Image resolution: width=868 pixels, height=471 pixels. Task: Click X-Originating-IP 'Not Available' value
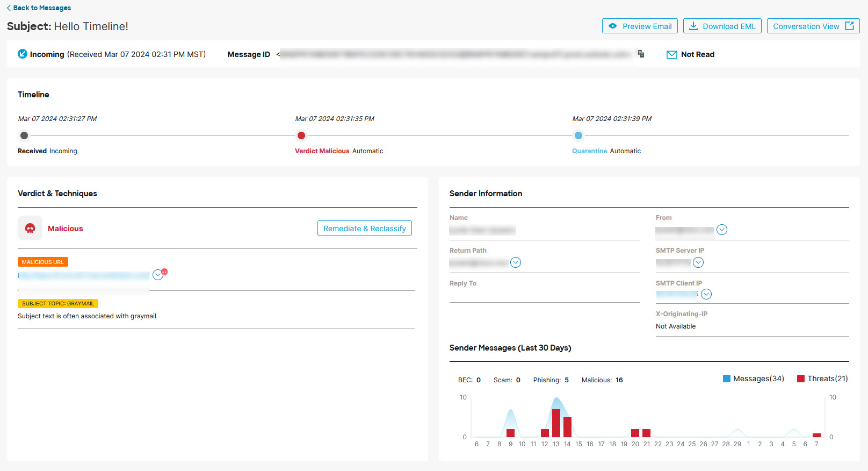pyautogui.click(x=675, y=326)
